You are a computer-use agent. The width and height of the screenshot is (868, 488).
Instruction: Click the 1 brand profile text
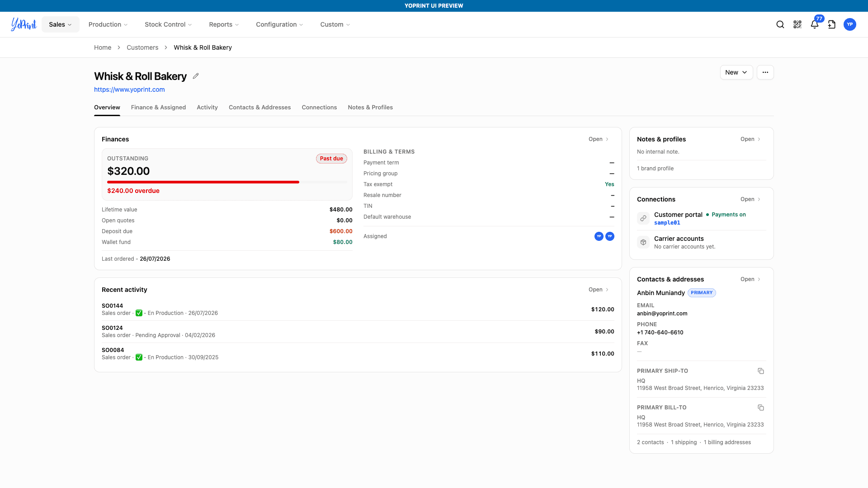click(x=655, y=169)
